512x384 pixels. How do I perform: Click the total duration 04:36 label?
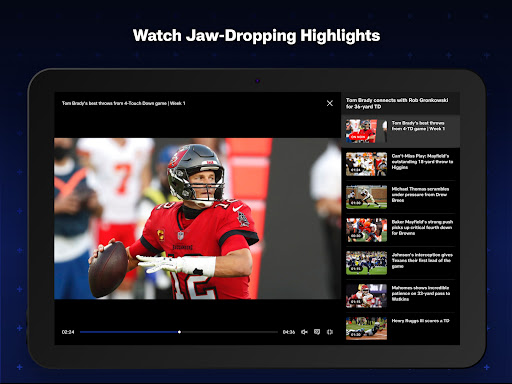[x=289, y=332]
